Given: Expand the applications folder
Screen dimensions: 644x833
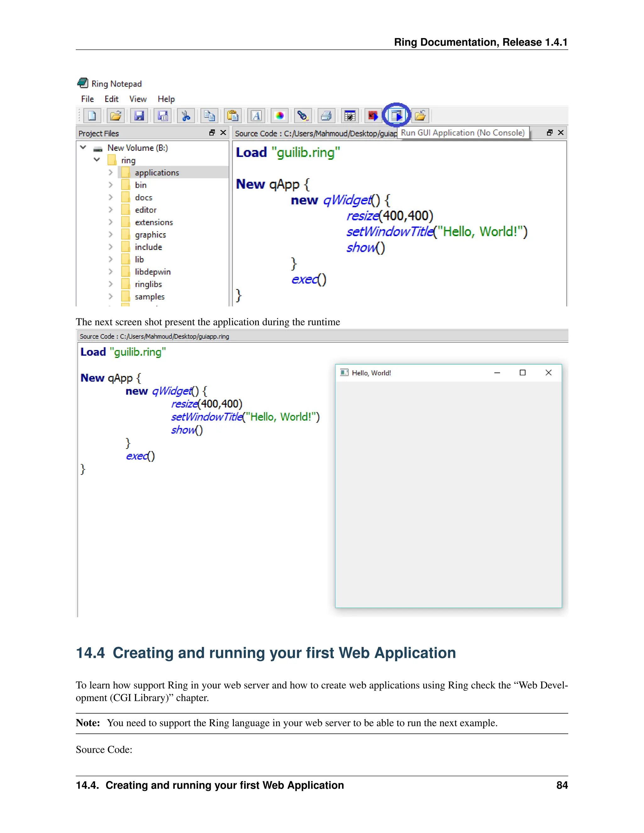Looking at the screenshot, I should (111, 172).
